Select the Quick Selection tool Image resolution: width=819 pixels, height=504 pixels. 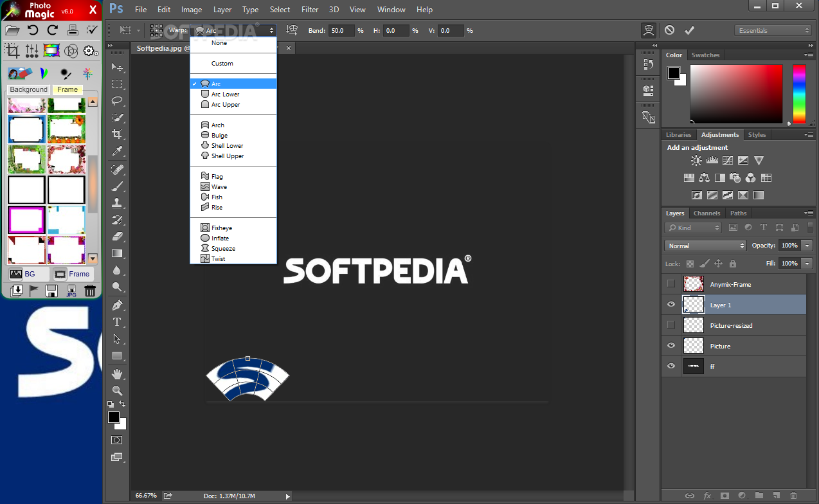(117, 118)
